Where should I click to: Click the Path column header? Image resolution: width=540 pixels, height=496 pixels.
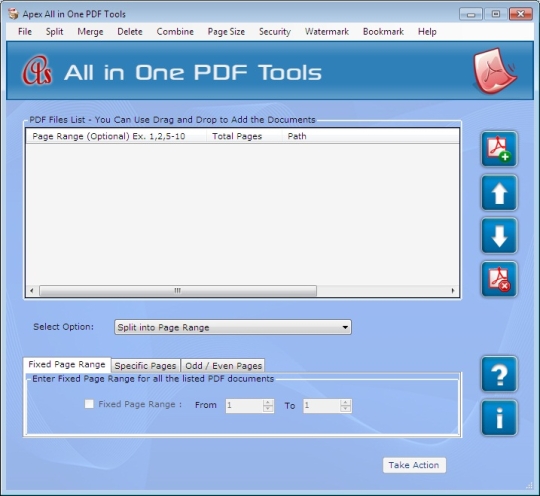[x=371, y=136]
